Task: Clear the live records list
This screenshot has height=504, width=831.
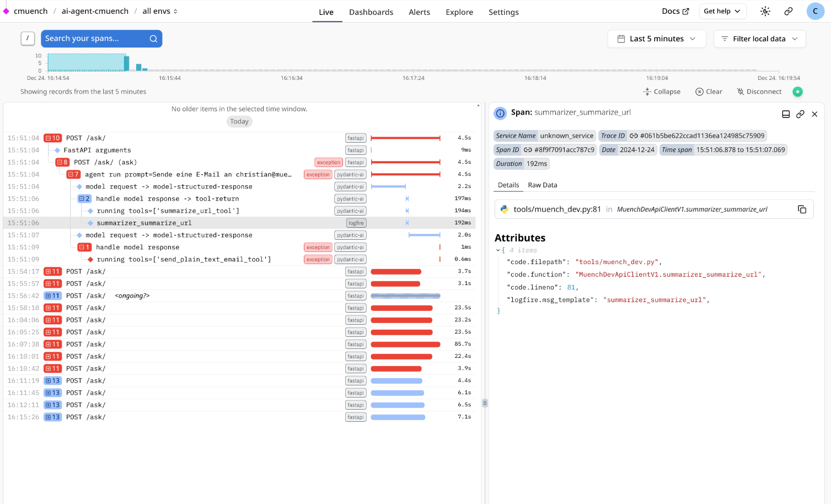Action: (709, 92)
